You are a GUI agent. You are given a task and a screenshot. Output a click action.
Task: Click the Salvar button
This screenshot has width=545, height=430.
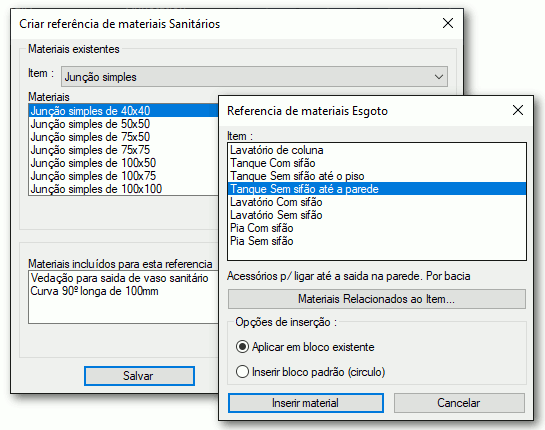139,376
